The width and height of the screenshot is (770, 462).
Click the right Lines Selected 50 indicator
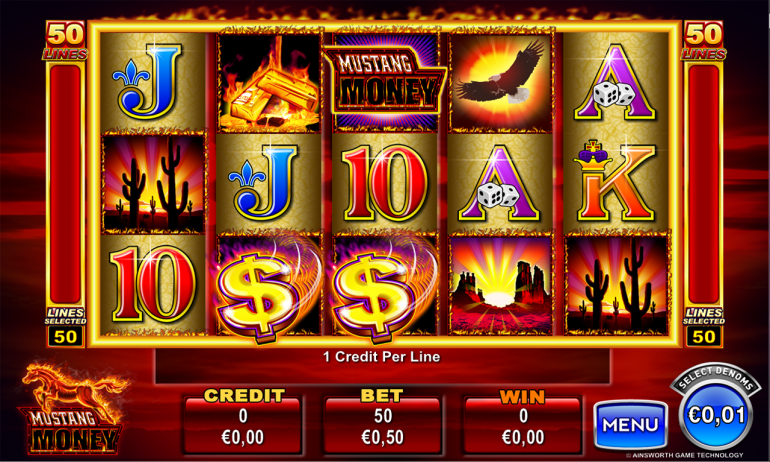[x=703, y=327]
